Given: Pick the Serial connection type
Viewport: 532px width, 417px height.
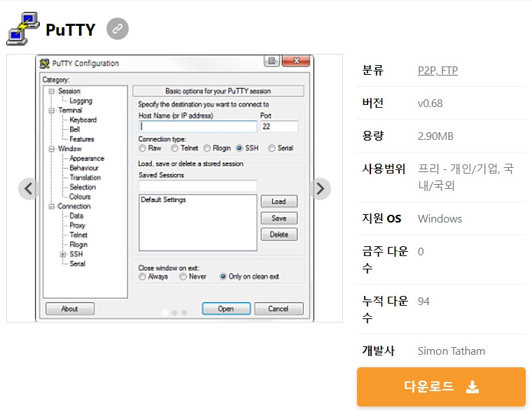Looking at the screenshot, I should [272, 148].
